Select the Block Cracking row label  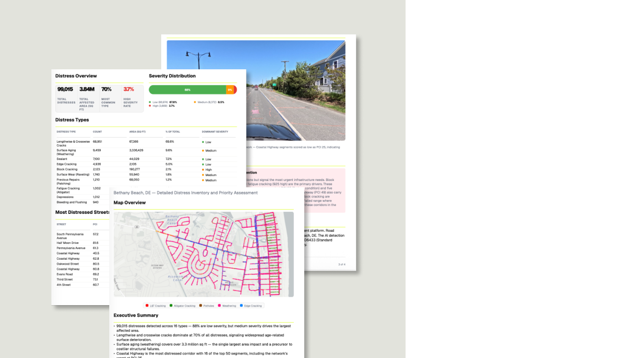coord(67,170)
